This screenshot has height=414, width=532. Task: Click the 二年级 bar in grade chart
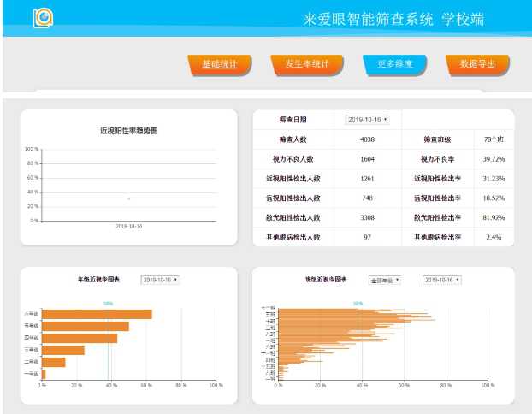pos(53,362)
